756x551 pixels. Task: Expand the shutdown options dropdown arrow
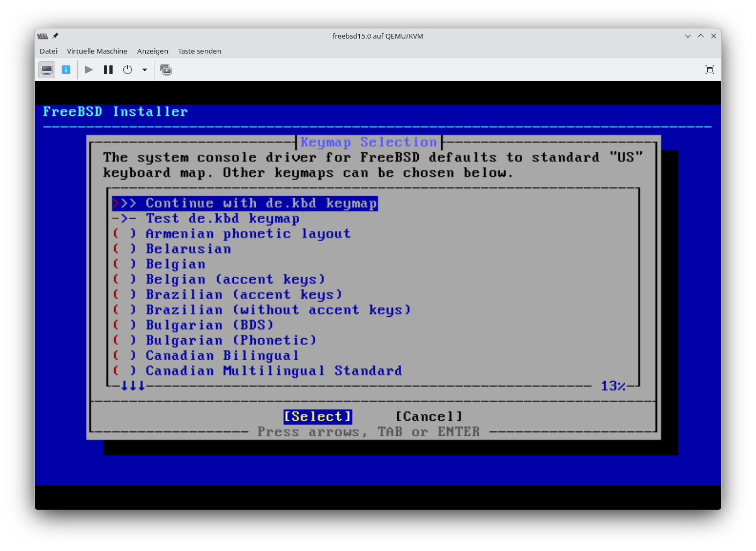pyautogui.click(x=144, y=70)
